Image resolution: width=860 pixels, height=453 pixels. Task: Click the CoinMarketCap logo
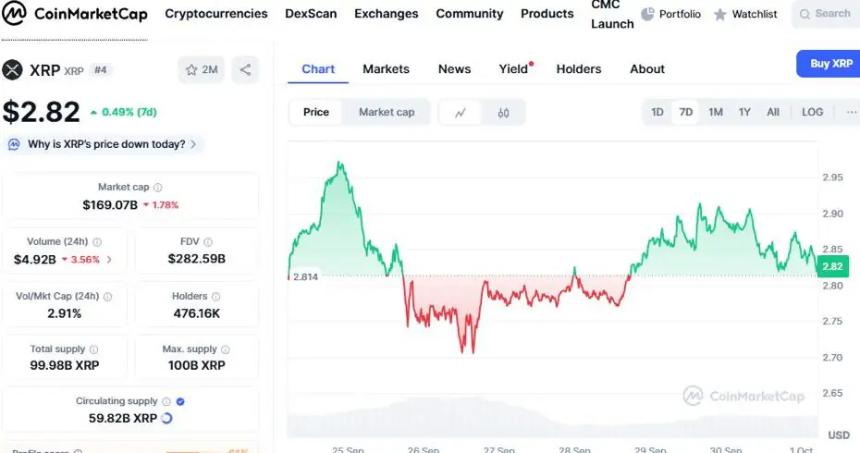pos(75,15)
